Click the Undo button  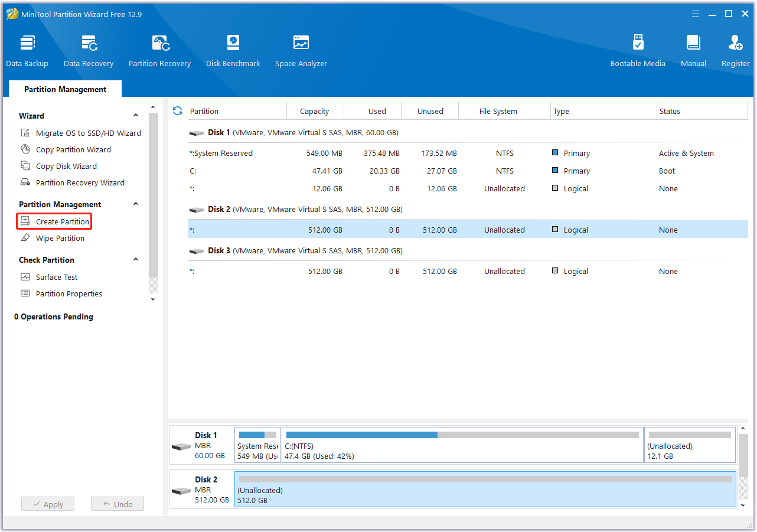118,504
